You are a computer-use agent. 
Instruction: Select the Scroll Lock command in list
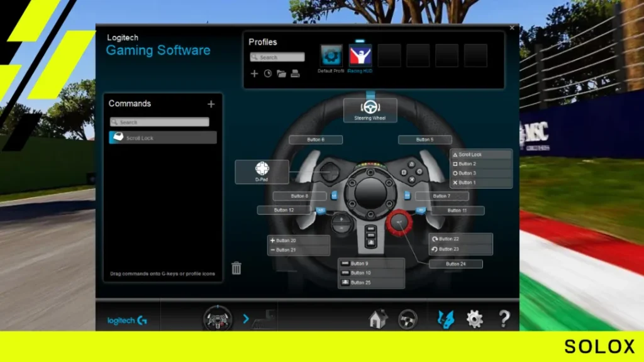162,138
